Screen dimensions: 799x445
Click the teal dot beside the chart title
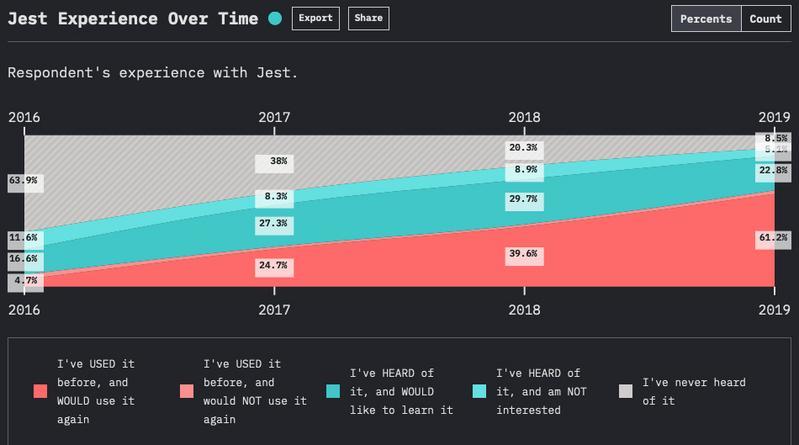point(275,19)
